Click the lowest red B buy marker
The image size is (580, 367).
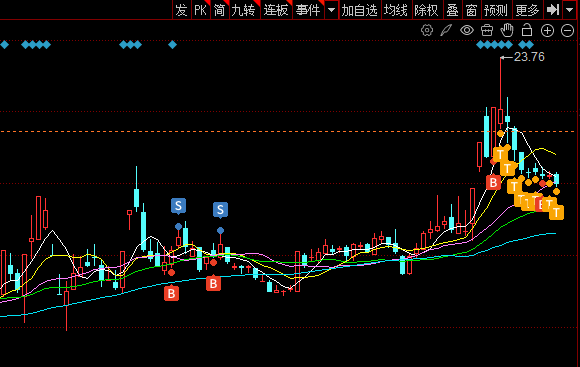(171, 293)
